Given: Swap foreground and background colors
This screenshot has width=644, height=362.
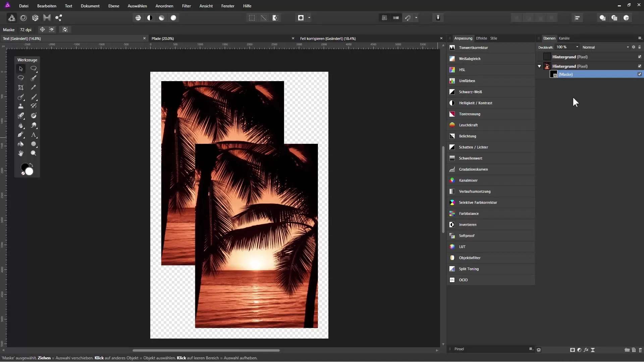Looking at the screenshot, I should 31,165.
